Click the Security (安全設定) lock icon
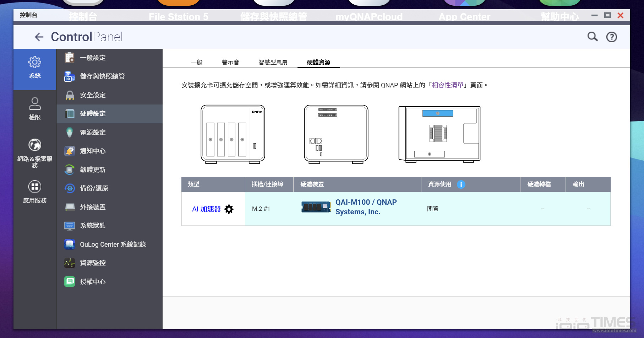This screenshot has height=338, width=644. (70, 95)
